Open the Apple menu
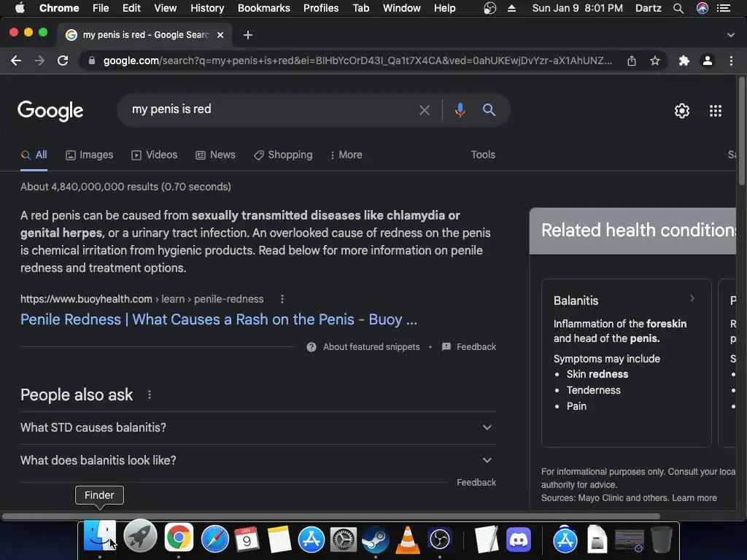Image resolution: width=747 pixels, height=560 pixels. coord(20,8)
